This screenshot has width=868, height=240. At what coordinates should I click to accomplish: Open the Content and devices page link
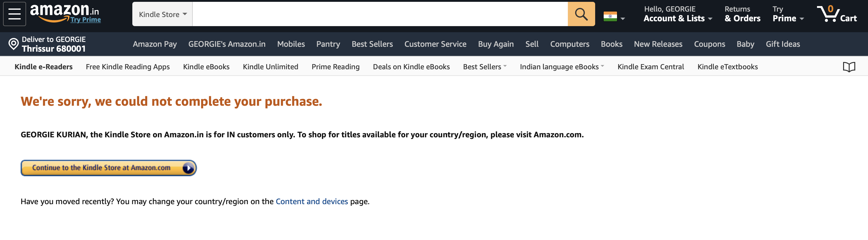312,201
